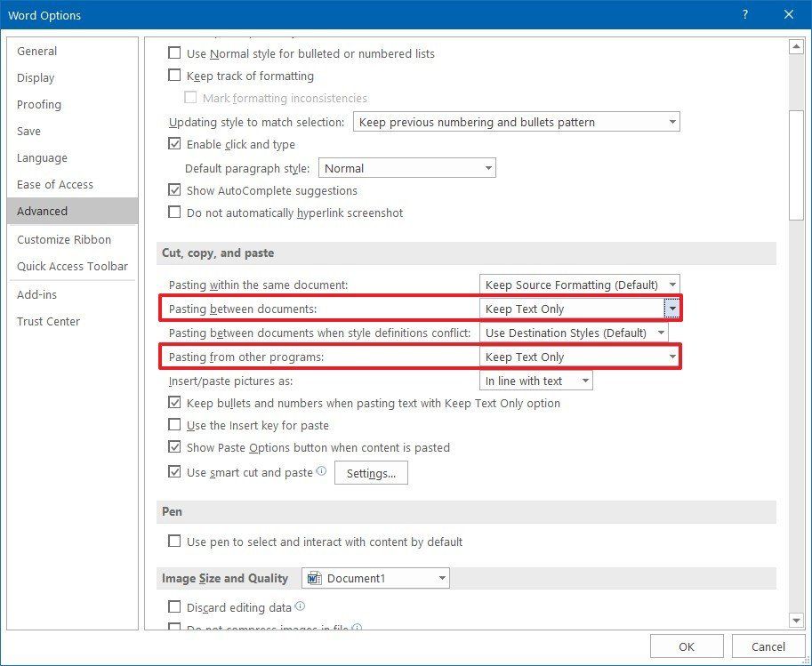Click the scrollbar down arrow

798,620
